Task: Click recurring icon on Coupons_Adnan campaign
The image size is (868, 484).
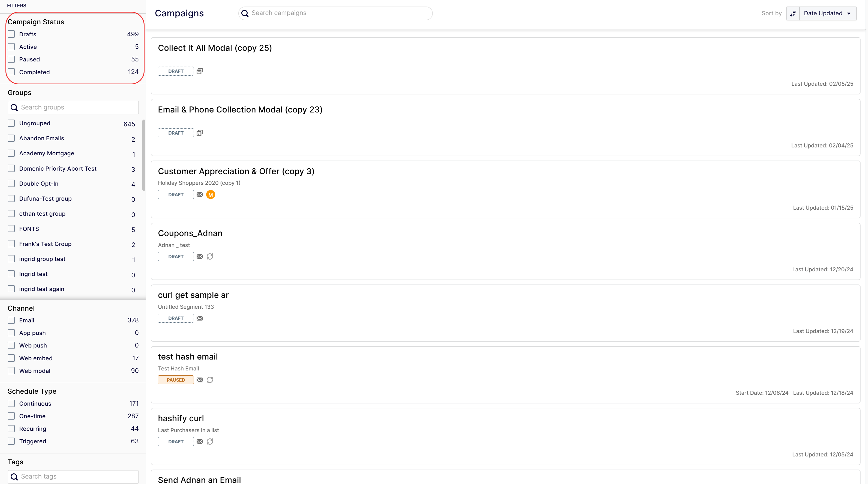Action: [x=210, y=257]
